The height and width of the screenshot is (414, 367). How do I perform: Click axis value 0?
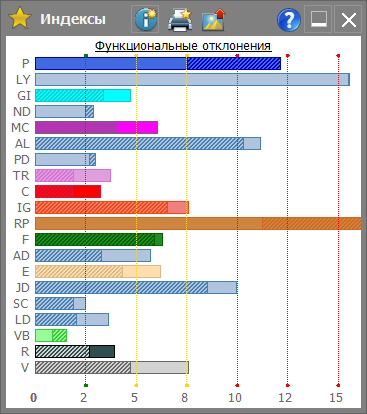pos(34,398)
